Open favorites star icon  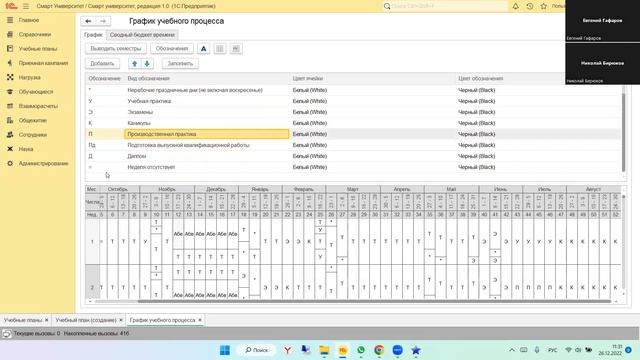click(544, 6)
